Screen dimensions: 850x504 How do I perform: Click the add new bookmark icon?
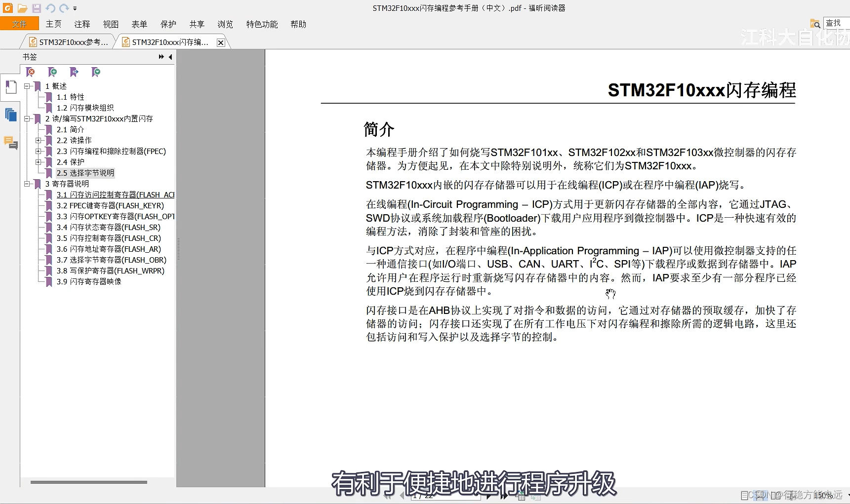click(x=52, y=72)
